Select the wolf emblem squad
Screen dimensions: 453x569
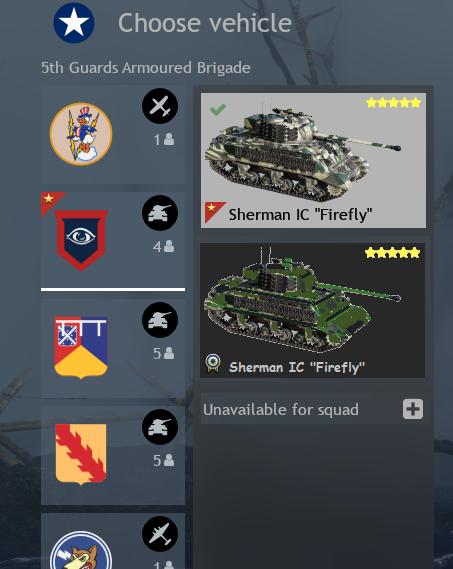[81, 550]
